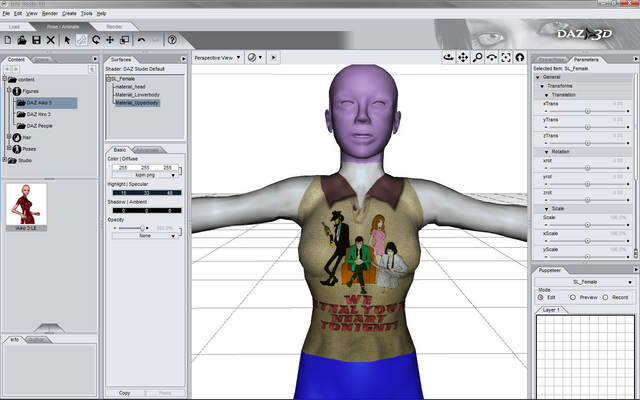
Task: Collapse the Translation parameter group
Action: 547,95
